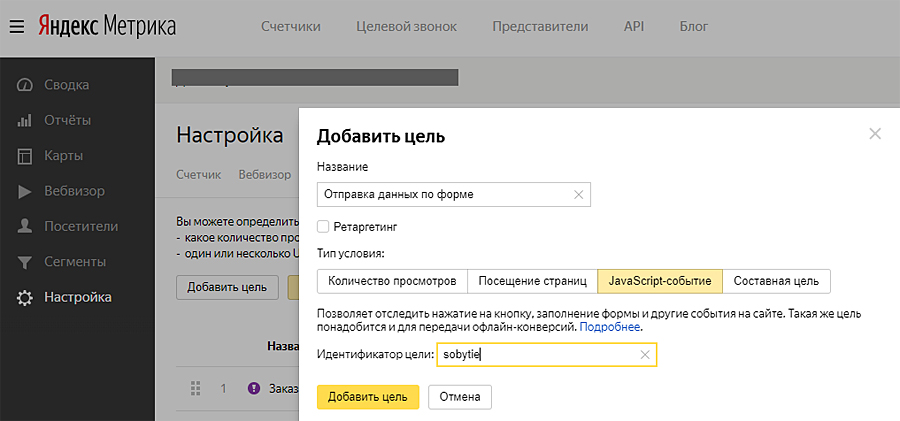Click the Идентификатор цели input field
The image size is (900, 421).
[535, 354]
